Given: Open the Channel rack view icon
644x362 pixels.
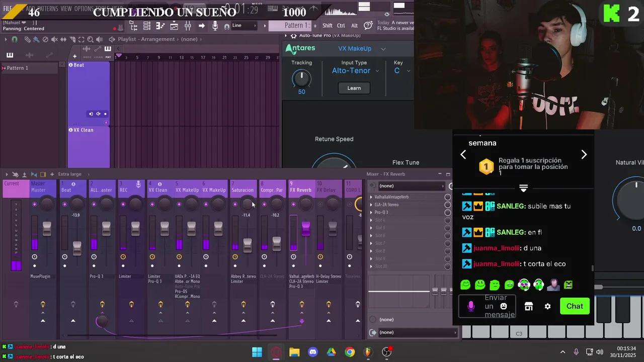Looking at the screenshot, I should pos(147,26).
